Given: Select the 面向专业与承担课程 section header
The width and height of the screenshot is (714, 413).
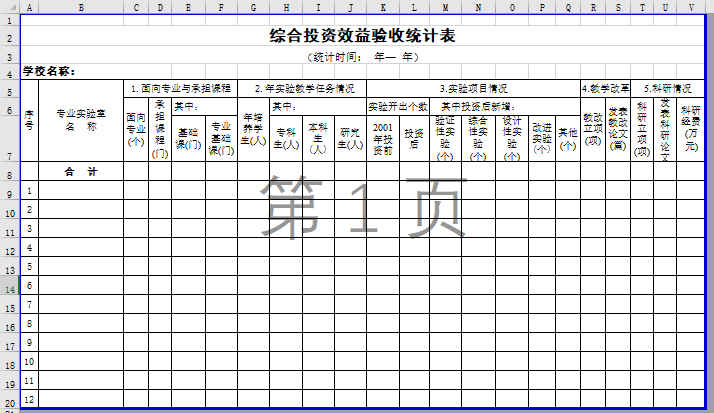Looking at the screenshot, I should 180,88.
